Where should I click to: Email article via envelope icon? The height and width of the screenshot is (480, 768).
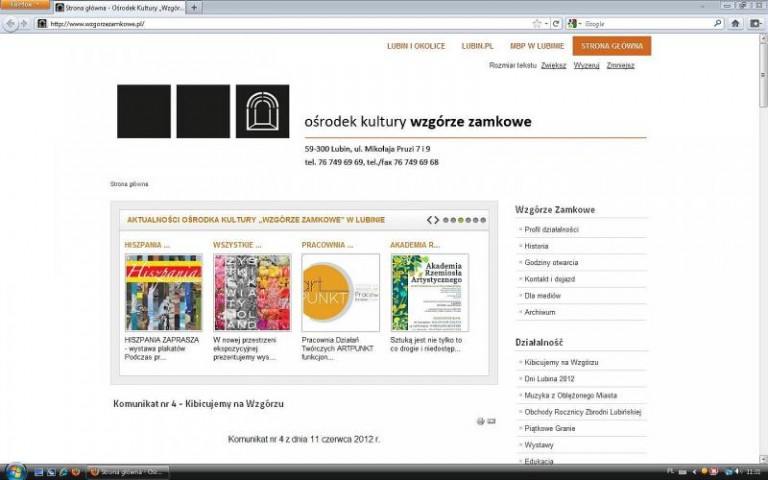coord(491,421)
